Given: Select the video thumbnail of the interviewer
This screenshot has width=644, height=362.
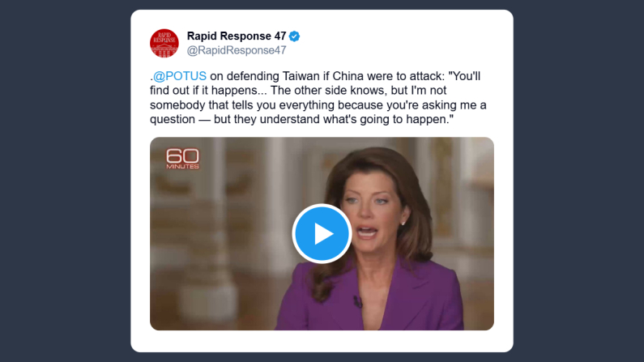Looking at the screenshot, I should coord(322,233).
